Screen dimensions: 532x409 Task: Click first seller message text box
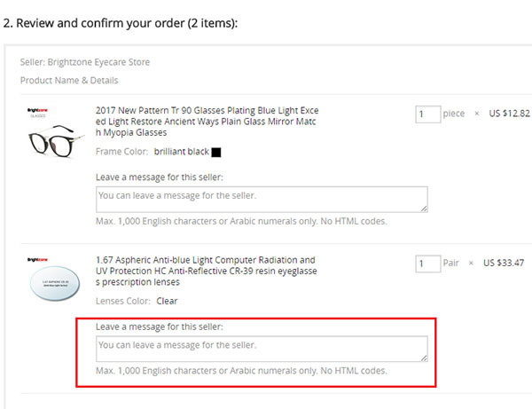(x=262, y=200)
